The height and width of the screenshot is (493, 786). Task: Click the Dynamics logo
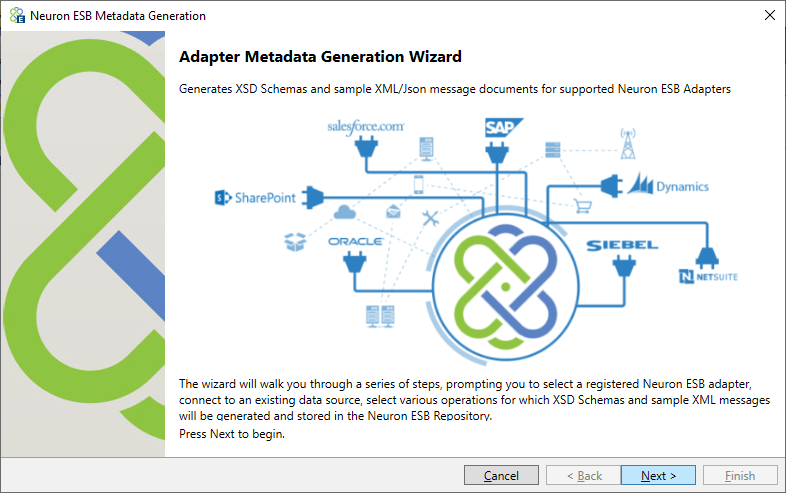668,185
